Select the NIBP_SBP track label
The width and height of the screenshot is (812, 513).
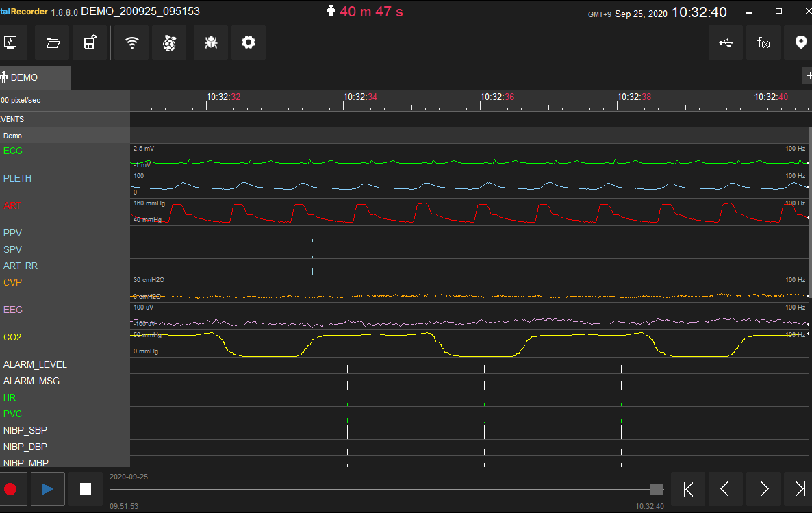click(x=25, y=431)
